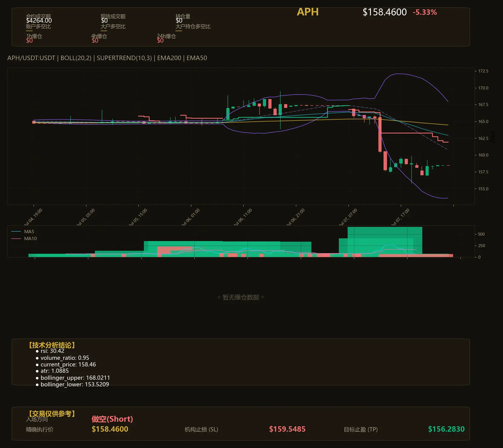The image size is (503, 448).
Task: Click the execution price $158.4600 value
Action: pyautogui.click(x=110, y=429)
